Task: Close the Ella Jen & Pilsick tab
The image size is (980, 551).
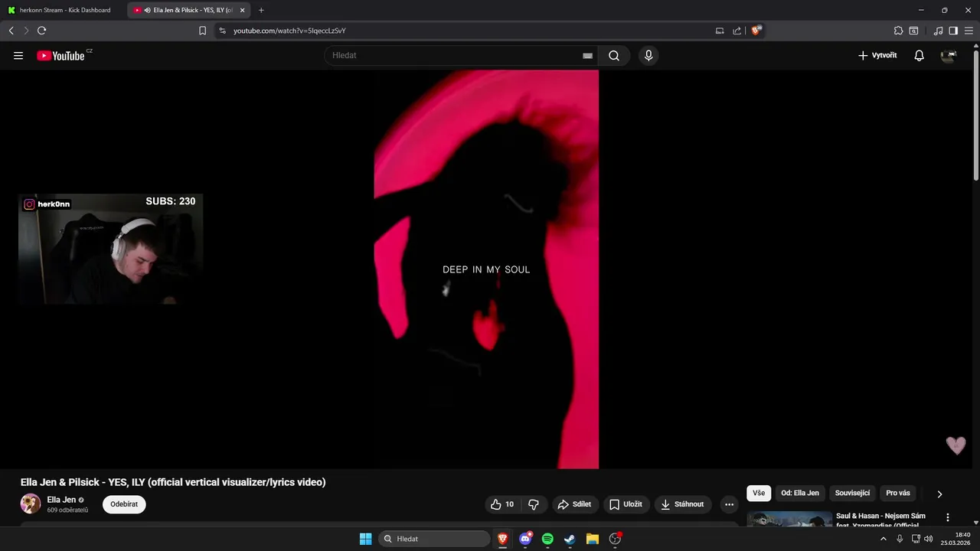Action: (242, 10)
